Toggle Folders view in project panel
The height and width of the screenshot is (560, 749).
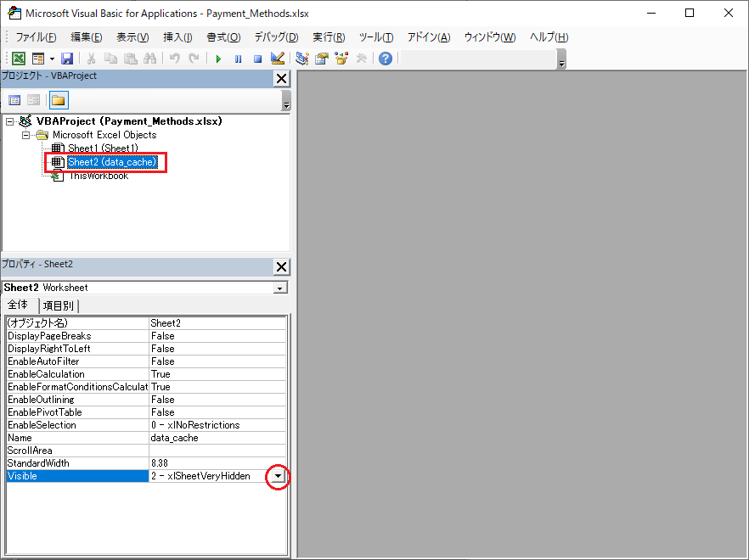(x=59, y=100)
